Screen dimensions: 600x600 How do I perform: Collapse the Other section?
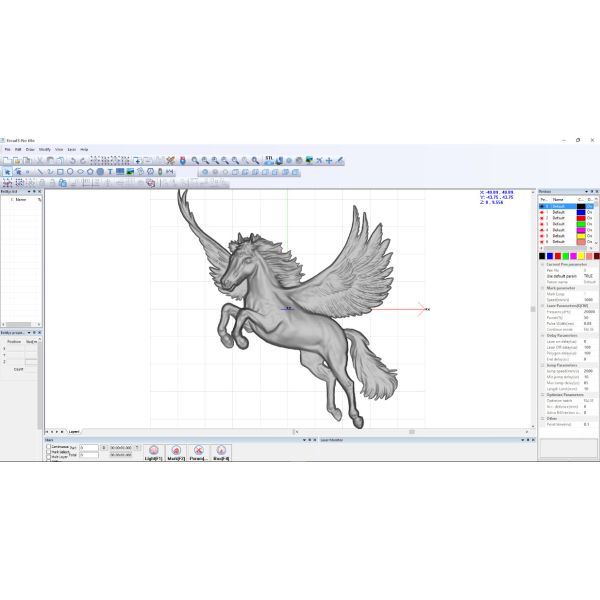click(543, 418)
